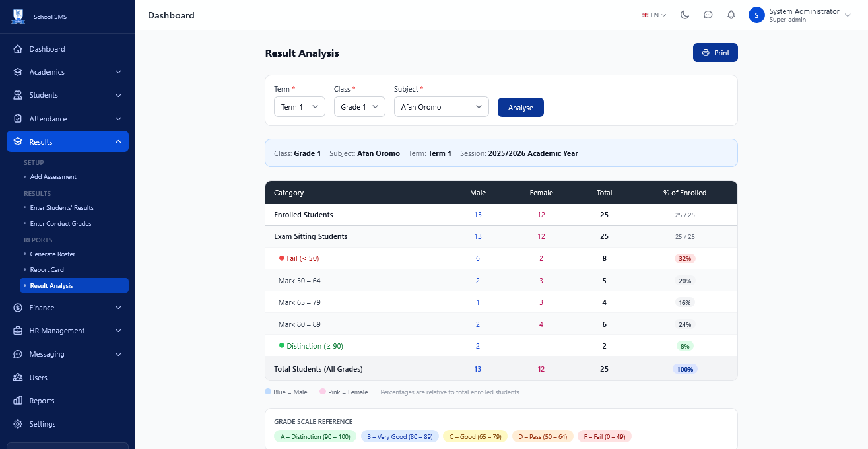Open Report Card page
The image size is (868, 449).
47,270
